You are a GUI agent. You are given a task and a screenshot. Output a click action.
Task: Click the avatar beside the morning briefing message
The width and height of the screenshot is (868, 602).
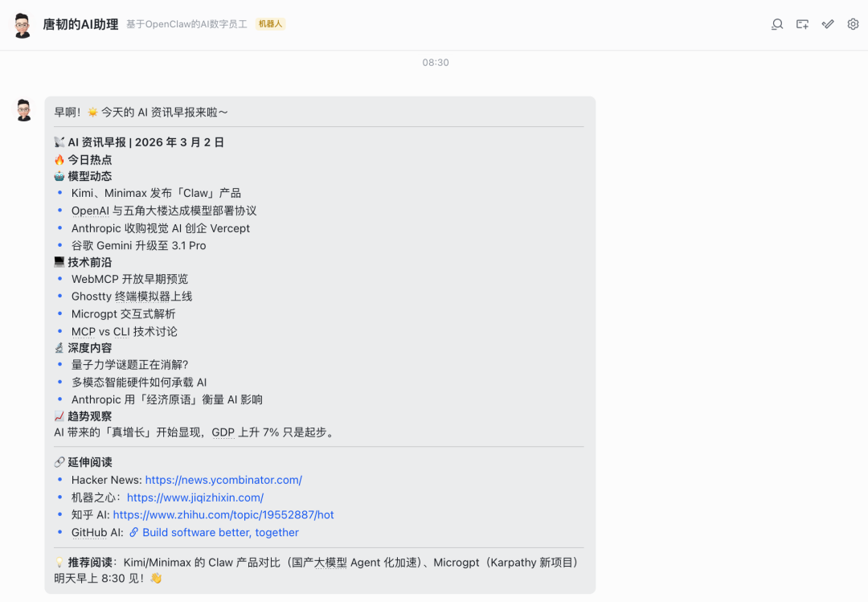pos(24,109)
